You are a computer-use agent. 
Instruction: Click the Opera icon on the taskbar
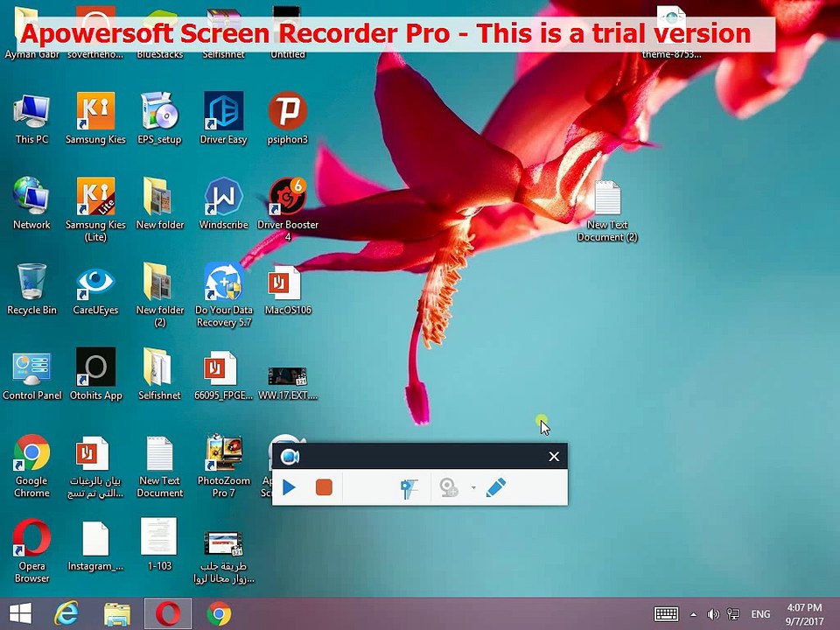167,613
